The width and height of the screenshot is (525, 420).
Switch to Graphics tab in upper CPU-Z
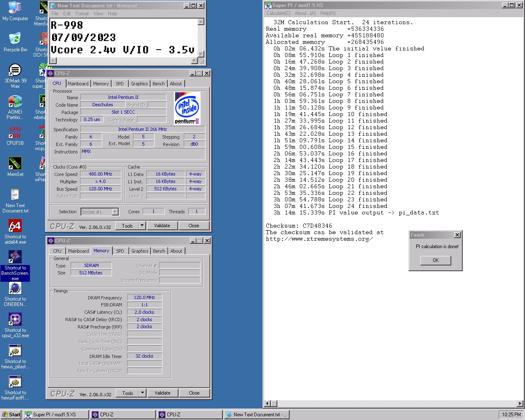139,84
